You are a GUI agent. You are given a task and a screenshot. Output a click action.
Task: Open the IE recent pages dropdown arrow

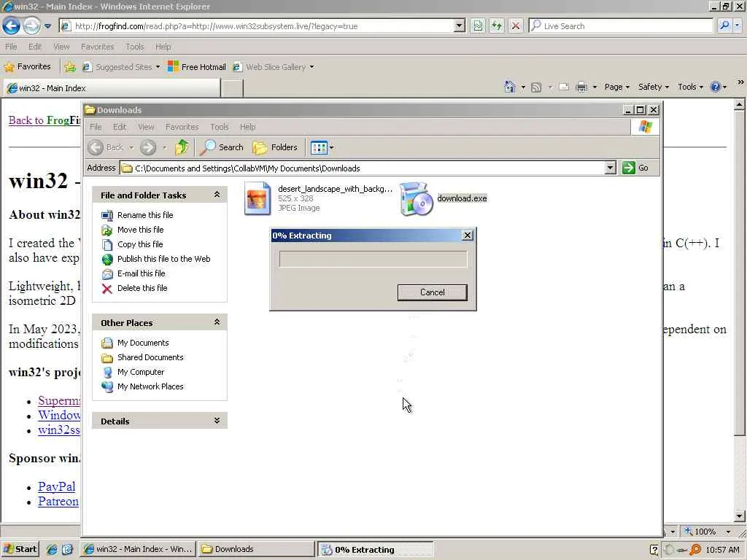47,26
